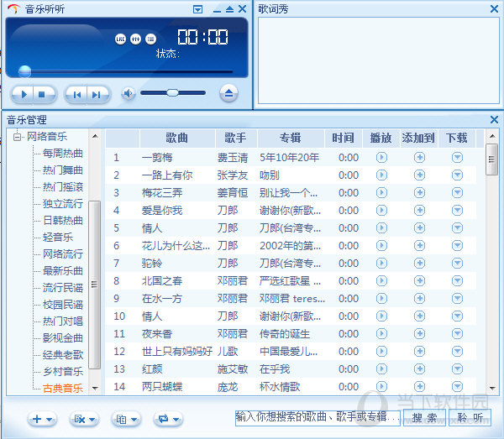
Task: Click the 搜索 search button
Action: (424, 418)
